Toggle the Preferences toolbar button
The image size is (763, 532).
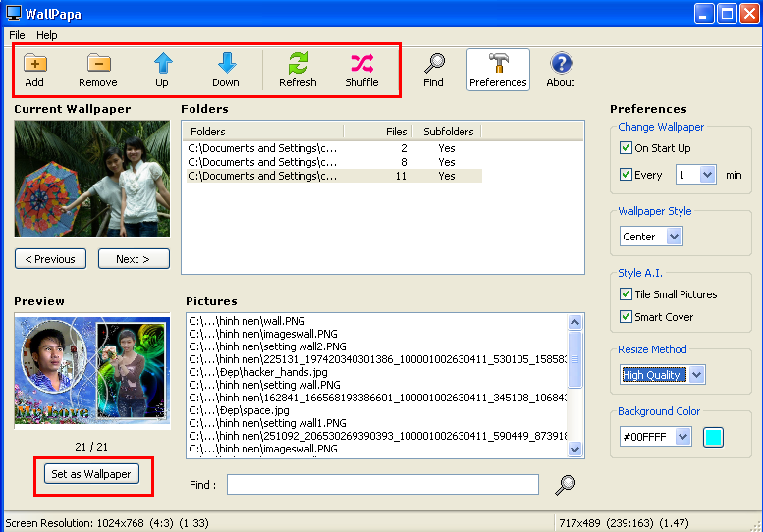tap(498, 70)
